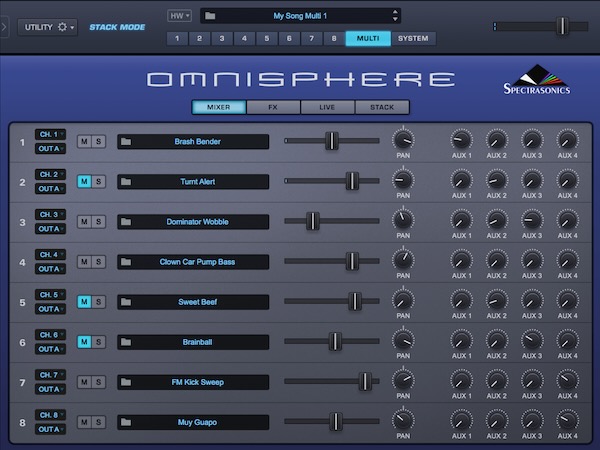Screen dimensions: 600x450
Task: Adjust the Turnt Alert level fader
Action: [352, 181]
